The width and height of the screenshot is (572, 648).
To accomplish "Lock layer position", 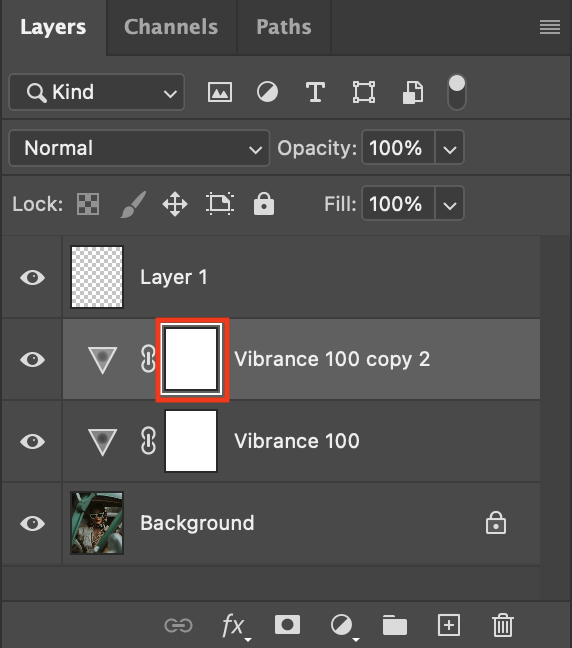I will tap(175, 204).
